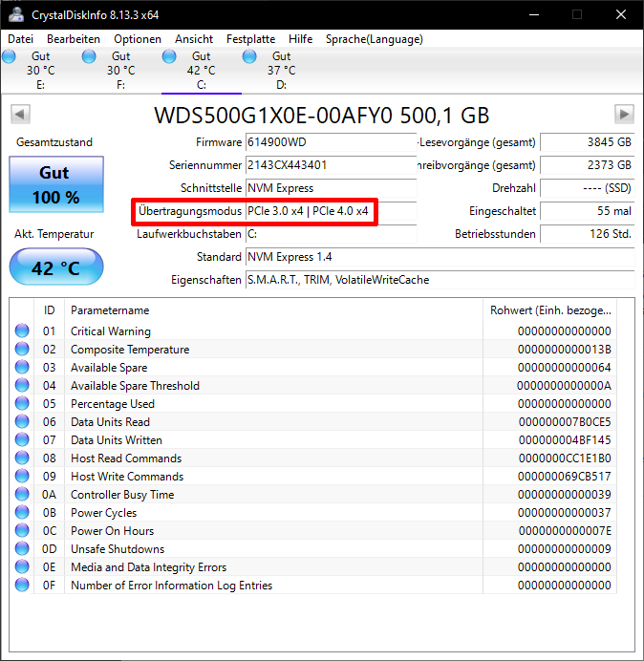The image size is (644, 661).
Task: Click status orb for Composite Temperature row
Action: click(x=22, y=349)
